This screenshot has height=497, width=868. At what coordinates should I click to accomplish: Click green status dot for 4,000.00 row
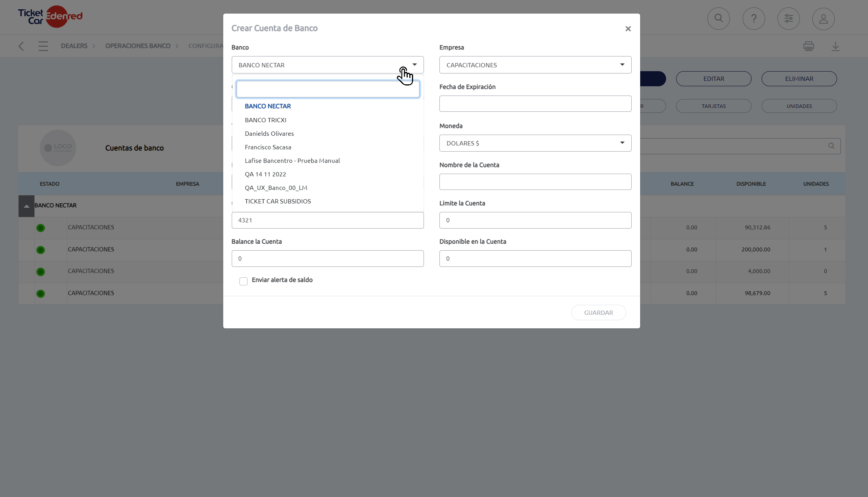tap(41, 272)
